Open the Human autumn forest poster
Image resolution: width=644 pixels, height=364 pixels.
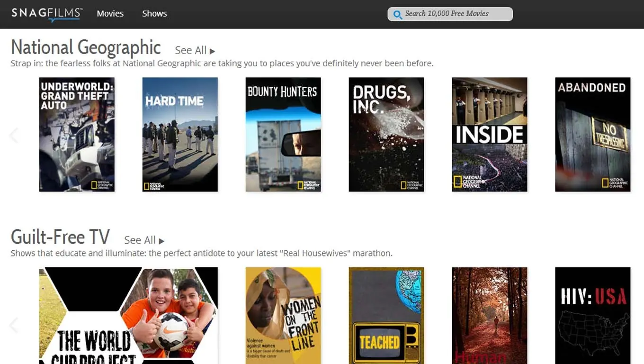[x=490, y=316]
